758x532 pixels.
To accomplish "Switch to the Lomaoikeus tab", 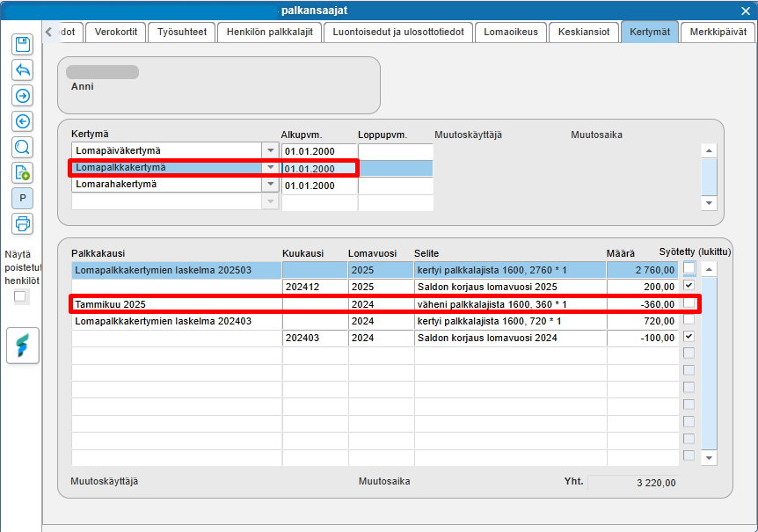I will pyautogui.click(x=511, y=32).
